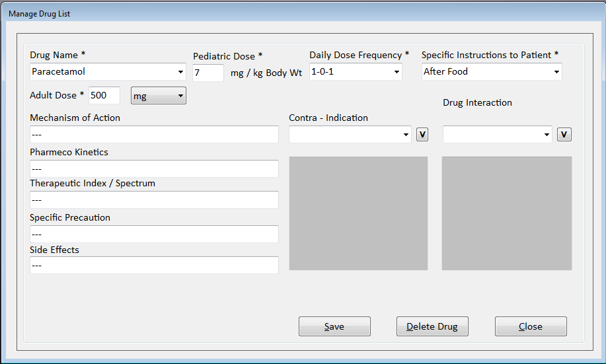Screen dimensions: 606x364
Task: Click the Drug Interaction list box area
Action: tap(506, 213)
